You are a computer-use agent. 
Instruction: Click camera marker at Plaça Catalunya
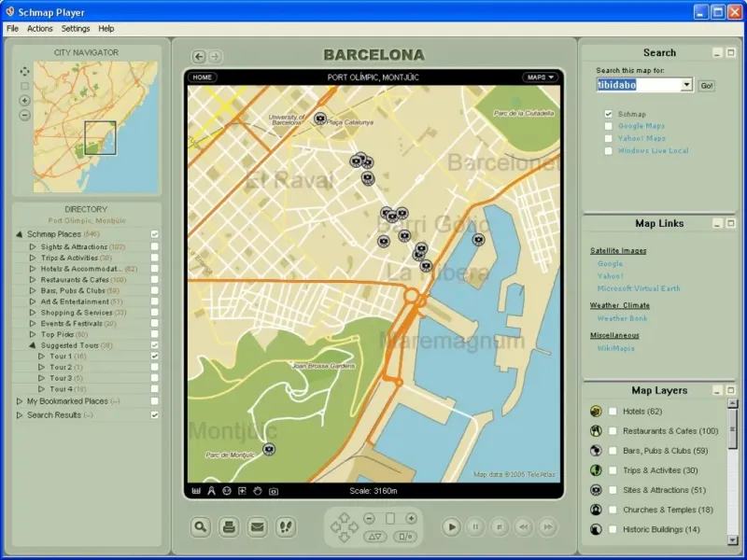[x=320, y=119]
